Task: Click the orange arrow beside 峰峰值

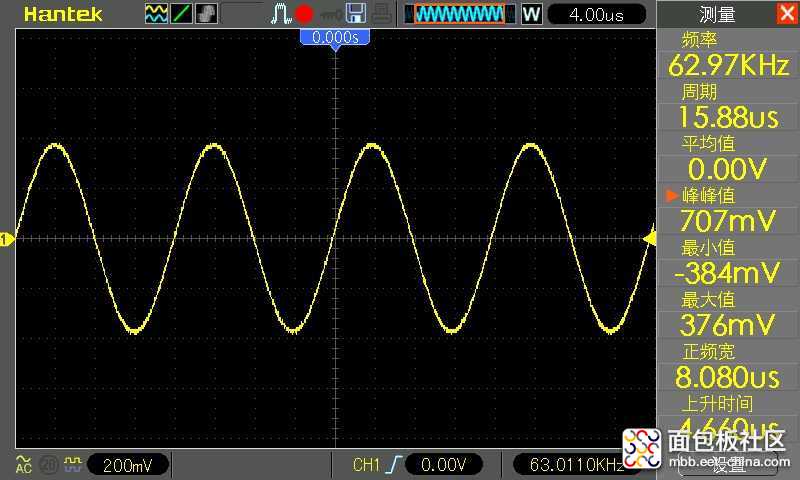Action: tap(671, 195)
